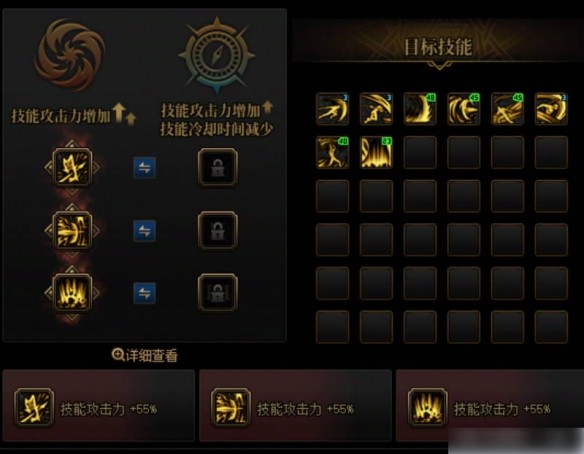Click the magnifier icon next to 详细查看
Viewport: 584px width, 454px height.
click(118, 355)
